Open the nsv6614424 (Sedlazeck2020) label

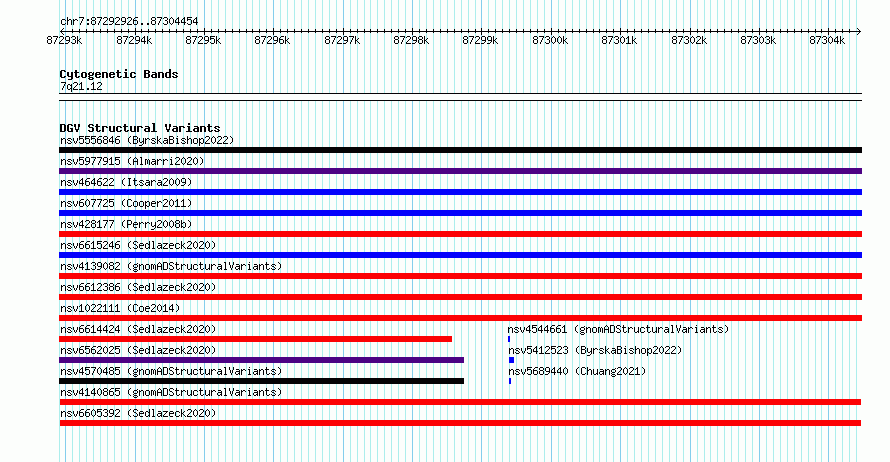[138, 329]
